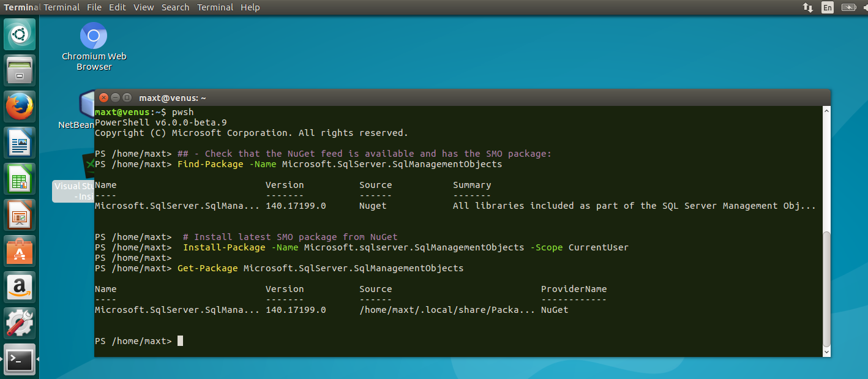Click '/home/maxt/.local/share/Packa...' source path
Viewport: 868px width, 379px height.
tap(447, 310)
